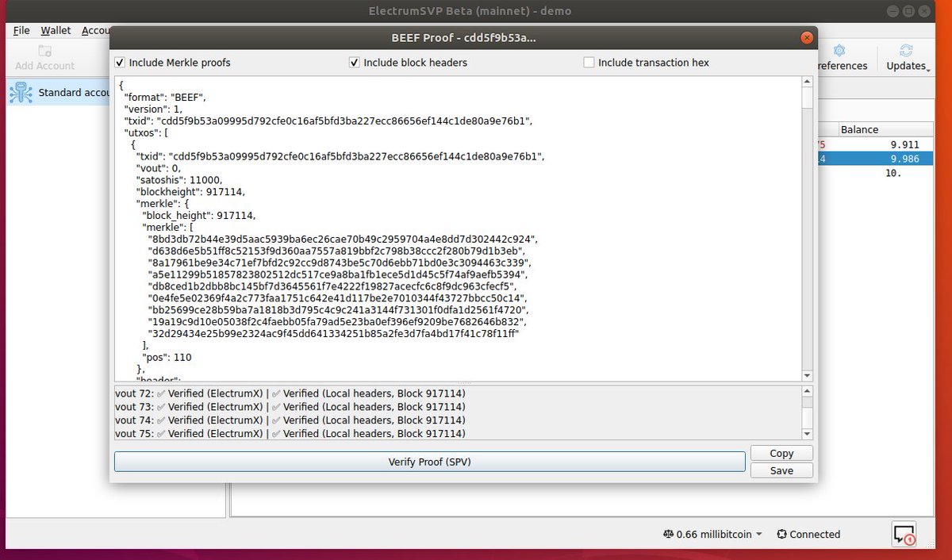Click the vout 72 verified log line
952x560 pixels.
290,393
